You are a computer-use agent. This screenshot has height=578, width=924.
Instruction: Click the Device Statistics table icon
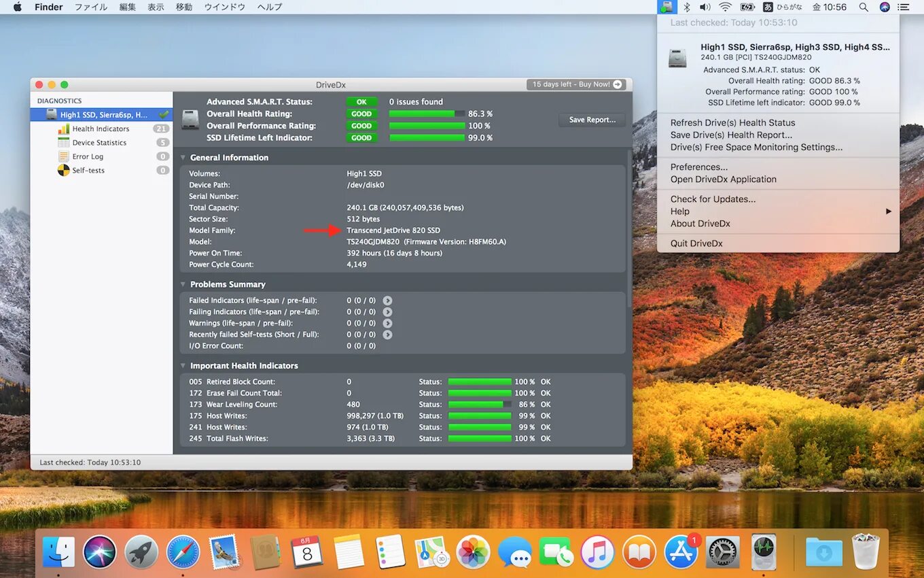click(x=63, y=143)
